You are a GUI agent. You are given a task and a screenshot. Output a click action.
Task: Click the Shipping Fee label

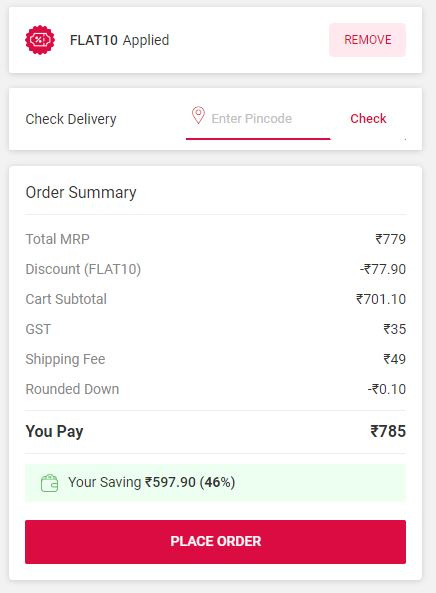tap(65, 359)
